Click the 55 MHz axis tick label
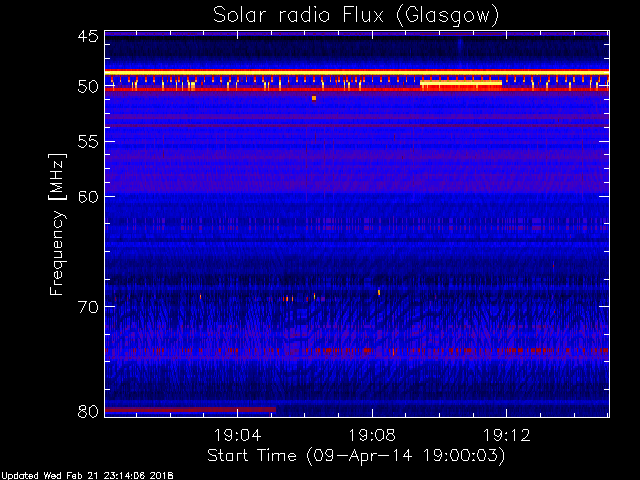The image size is (640, 480). (x=88, y=142)
